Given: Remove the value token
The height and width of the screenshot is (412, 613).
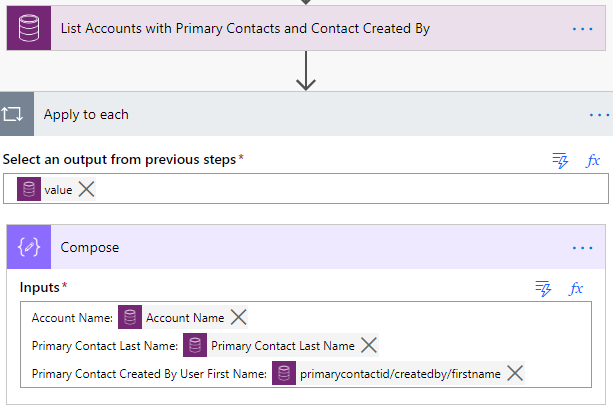Looking at the screenshot, I should coord(87,189).
